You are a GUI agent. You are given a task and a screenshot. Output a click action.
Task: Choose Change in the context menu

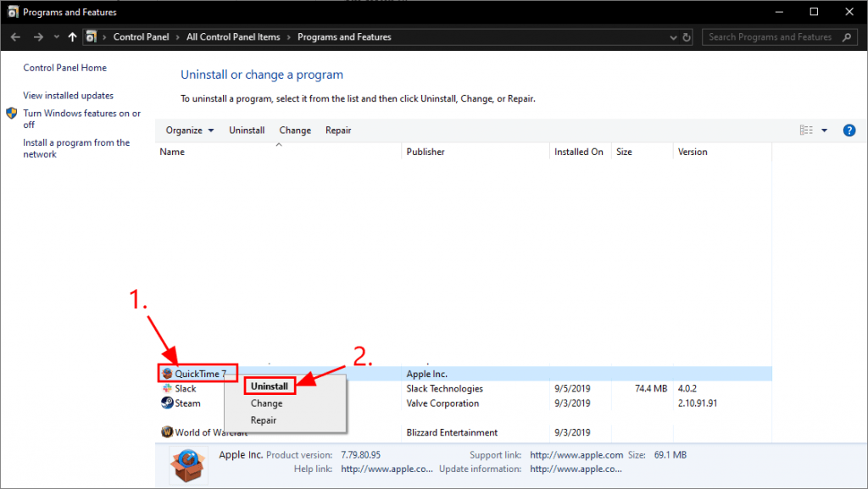tap(266, 403)
